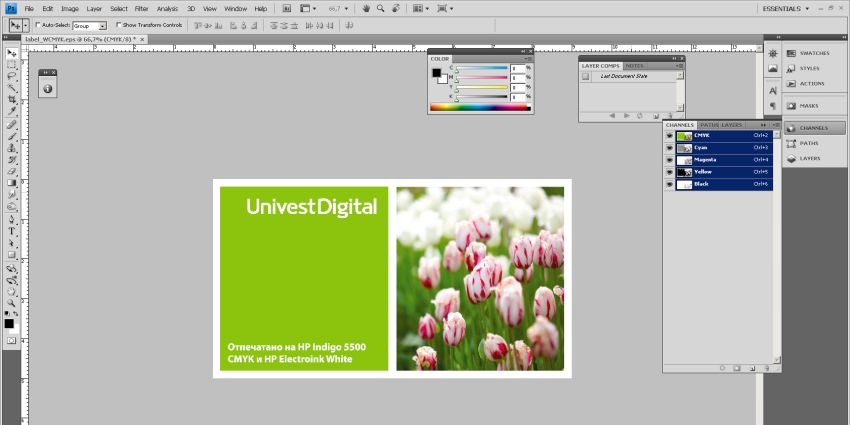
Task: Open the Info panel icon
Action: [x=48, y=88]
